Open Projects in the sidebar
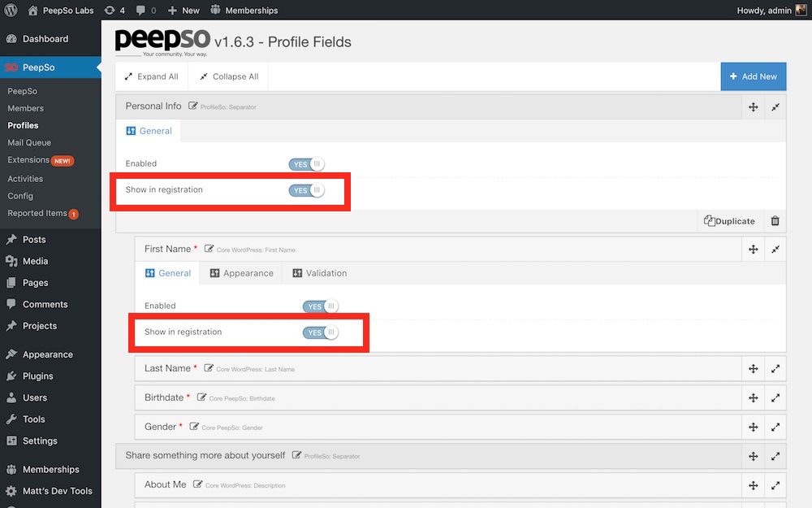 coord(50,326)
